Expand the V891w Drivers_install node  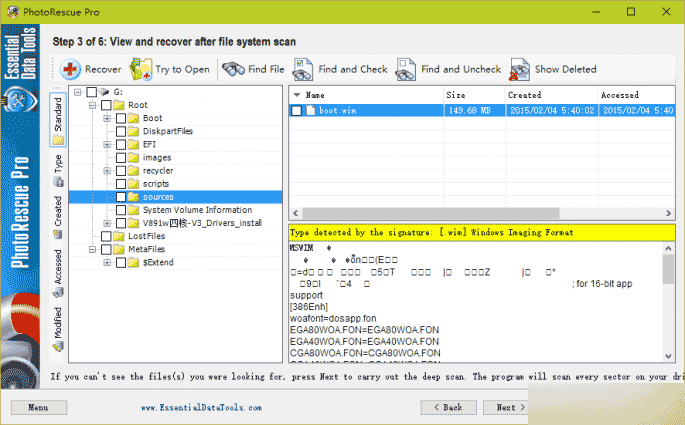(x=107, y=223)
